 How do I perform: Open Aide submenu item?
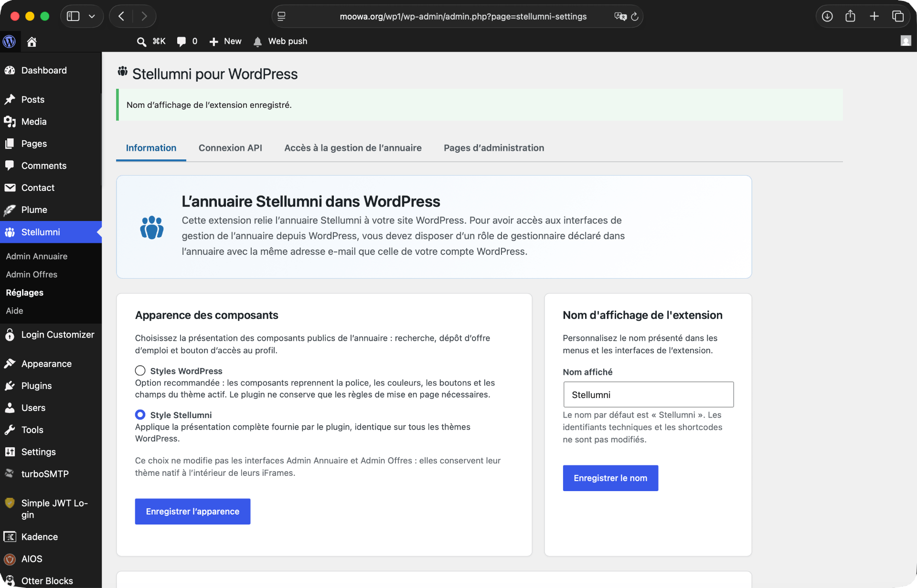click(x=14, y=311)
